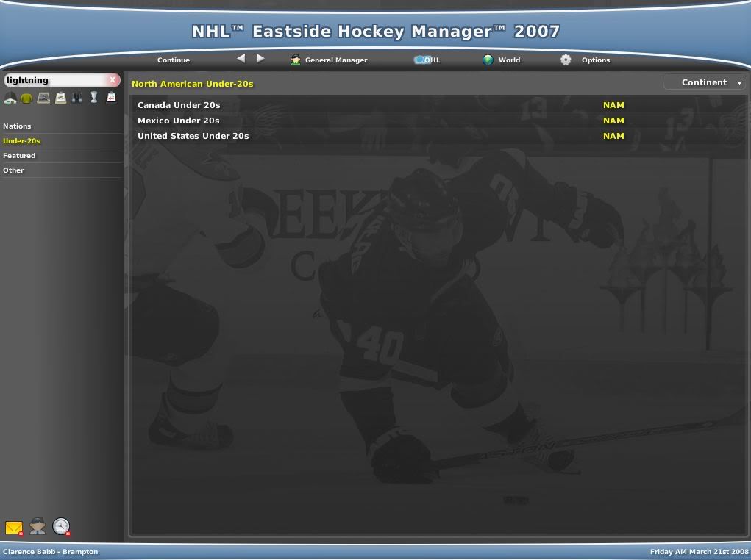Click the green jersey icon
Screen dimensions: 751x560
click(x=26, y=98)
